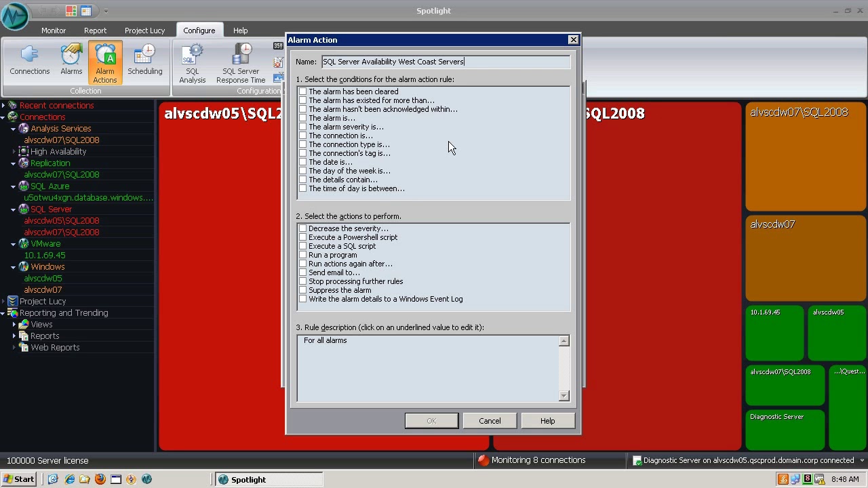Check 'The alarm has been cleared' condition
Viewport: 868px width, 488px height.
pos(303,91)
